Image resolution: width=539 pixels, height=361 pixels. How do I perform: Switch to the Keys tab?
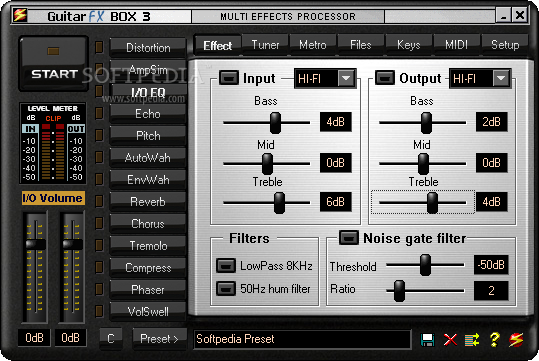point(409,45)
